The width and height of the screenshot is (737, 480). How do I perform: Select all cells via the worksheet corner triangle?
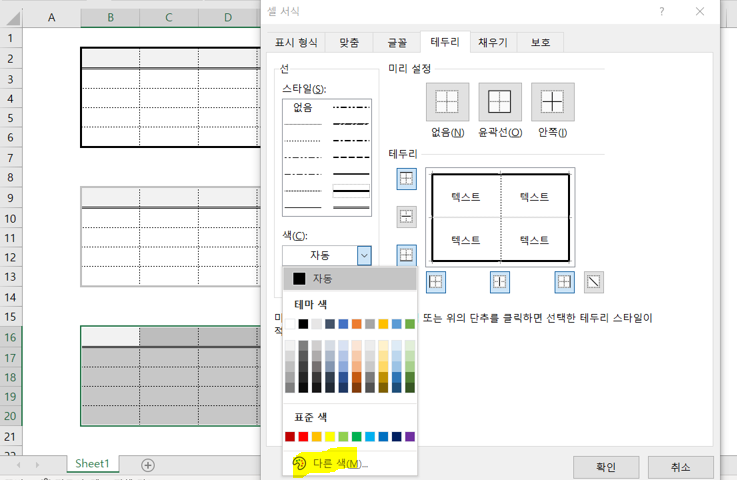[x=12, y=18]
